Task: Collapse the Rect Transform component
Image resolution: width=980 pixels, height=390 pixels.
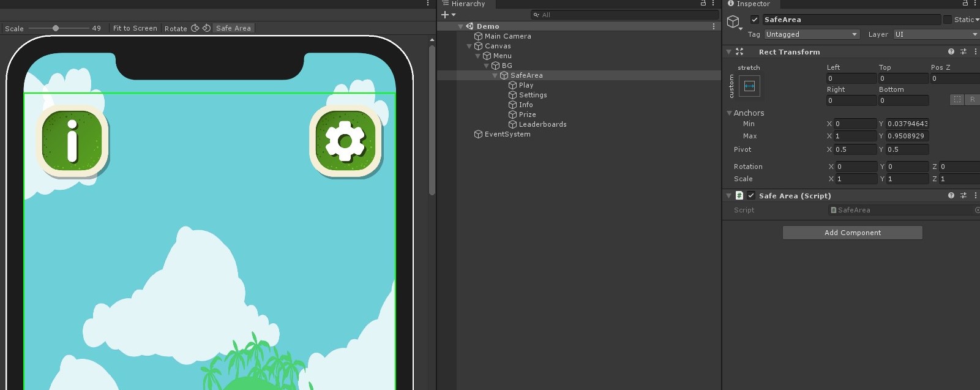Action: click(729, 52)
